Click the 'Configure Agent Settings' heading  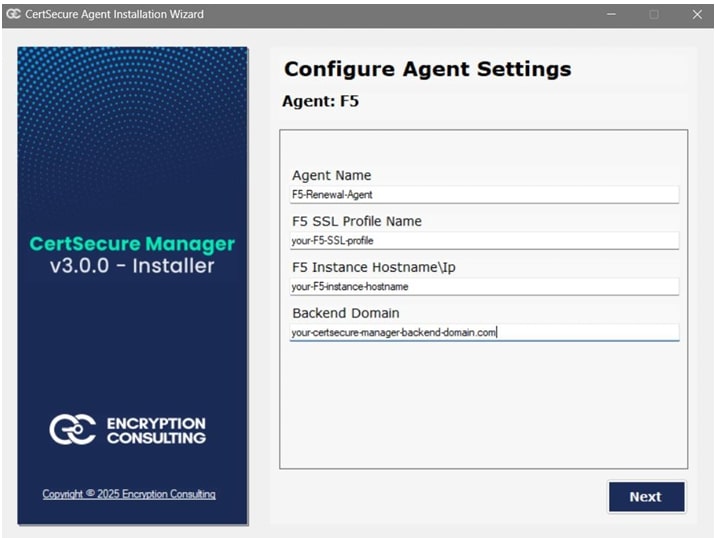point(427,69)
